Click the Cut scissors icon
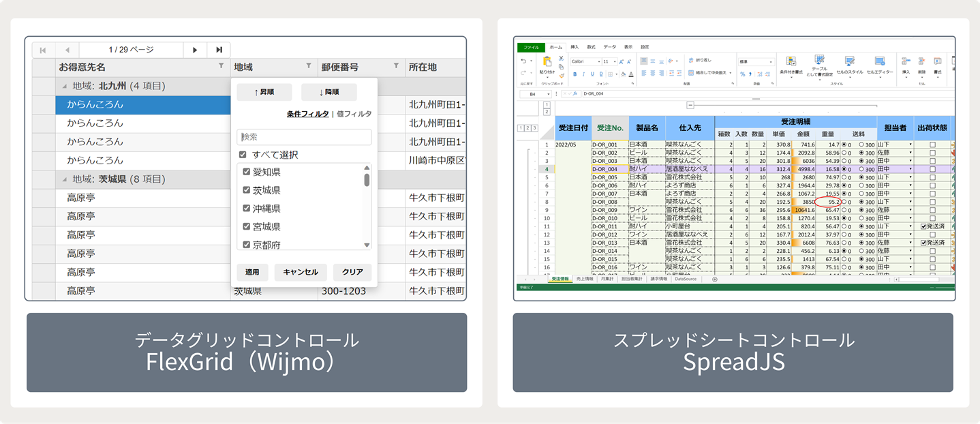Image resolution: width=980 pixels, height=424 pixels. point(561,58)
